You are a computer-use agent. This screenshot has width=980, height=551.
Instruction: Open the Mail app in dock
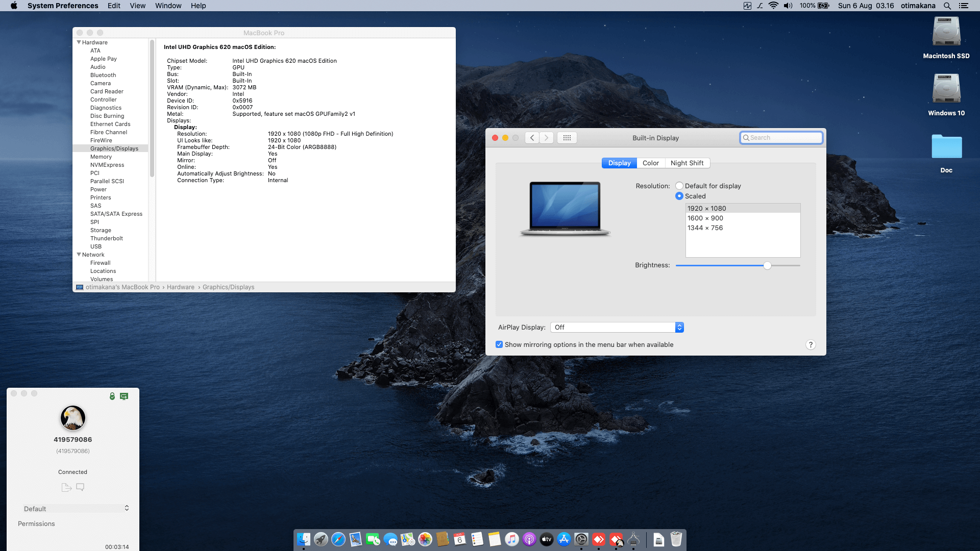(x=356, y=539)
